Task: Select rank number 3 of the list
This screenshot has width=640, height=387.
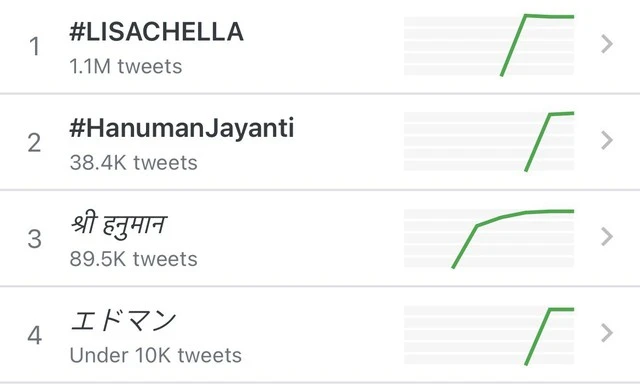Action: click(35, 239)
